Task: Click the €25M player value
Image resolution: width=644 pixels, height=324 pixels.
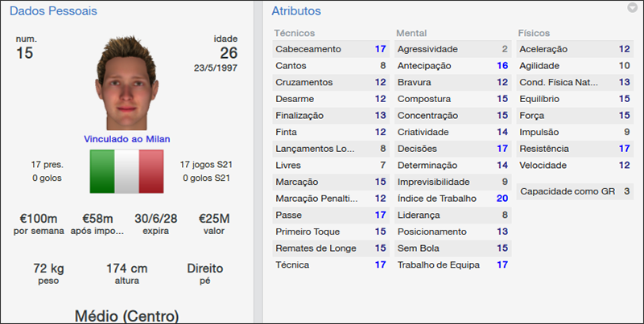Action: 215,219
